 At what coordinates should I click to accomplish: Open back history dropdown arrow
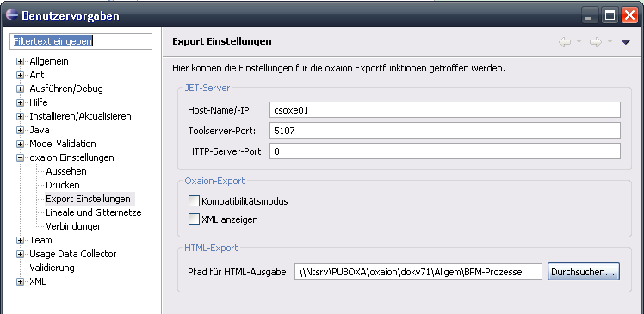tap(579, 42)
